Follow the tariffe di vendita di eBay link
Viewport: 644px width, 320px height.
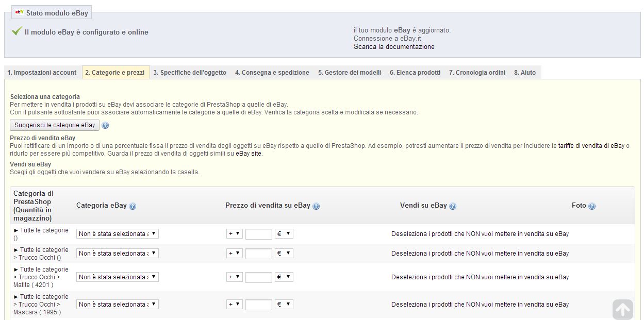[591, 146]
